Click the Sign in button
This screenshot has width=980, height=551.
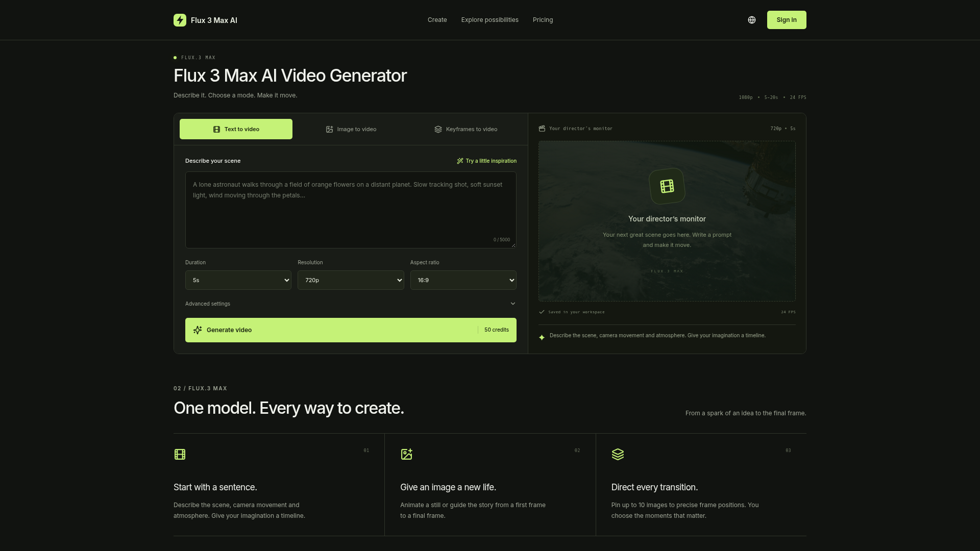click(787, 20)
